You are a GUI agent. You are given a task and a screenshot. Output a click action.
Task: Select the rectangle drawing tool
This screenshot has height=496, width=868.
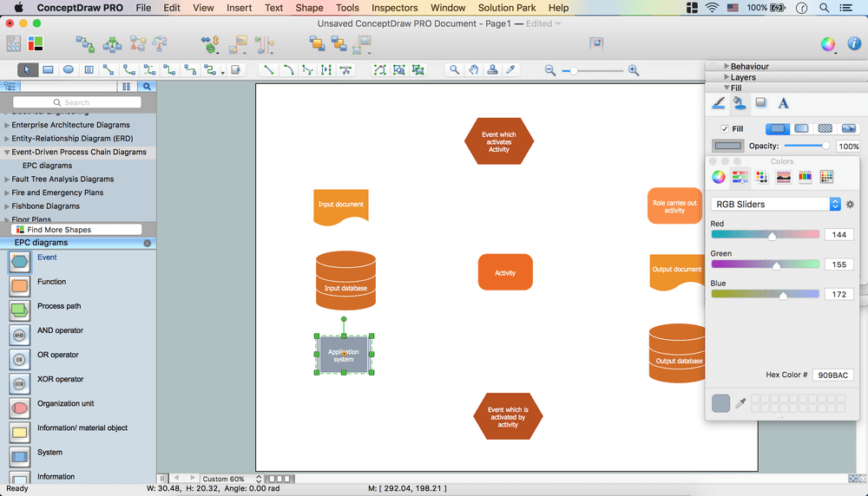click(x=48, y=69)
